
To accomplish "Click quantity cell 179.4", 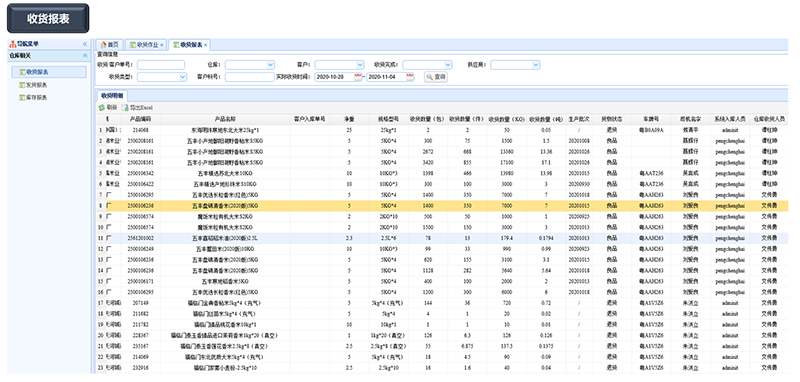I will coord(506,238).
